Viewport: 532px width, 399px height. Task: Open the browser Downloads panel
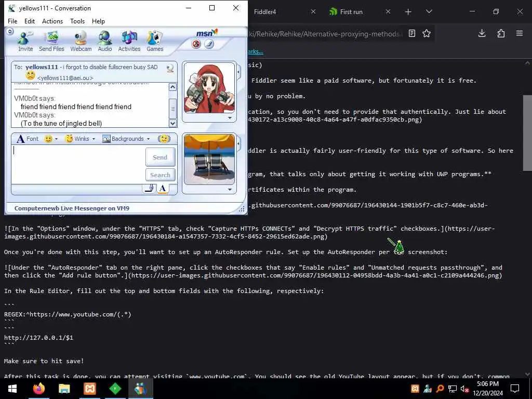pyautogui.click(x=482, y=33)
